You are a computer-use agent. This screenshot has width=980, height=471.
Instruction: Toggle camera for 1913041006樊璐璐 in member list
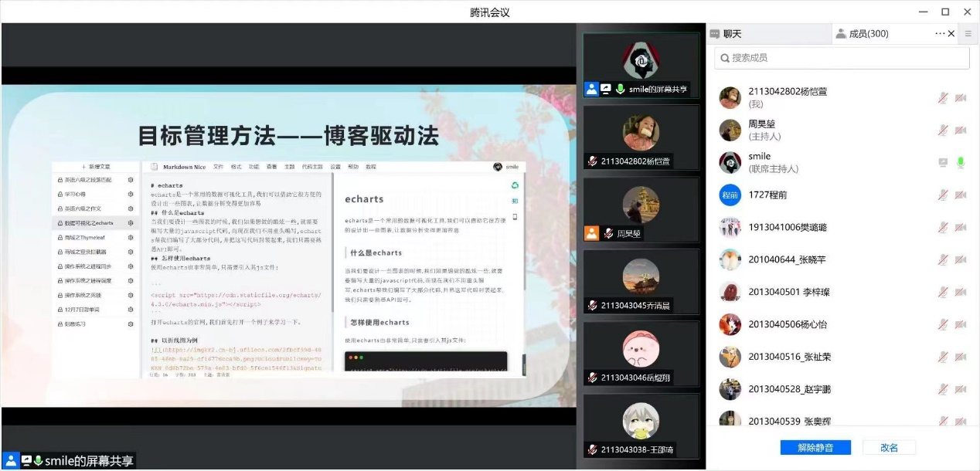pyautogui.click(x=961, y=228)
